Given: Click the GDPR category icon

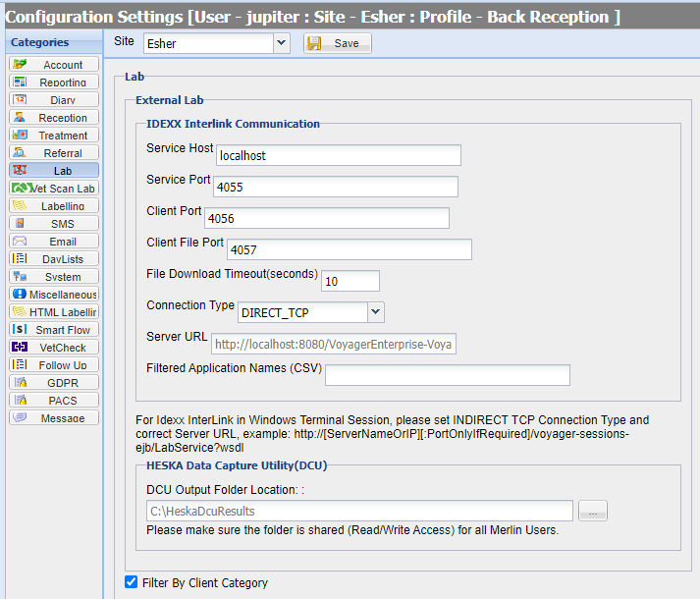Looking at the screenshot, I should 20,382.
